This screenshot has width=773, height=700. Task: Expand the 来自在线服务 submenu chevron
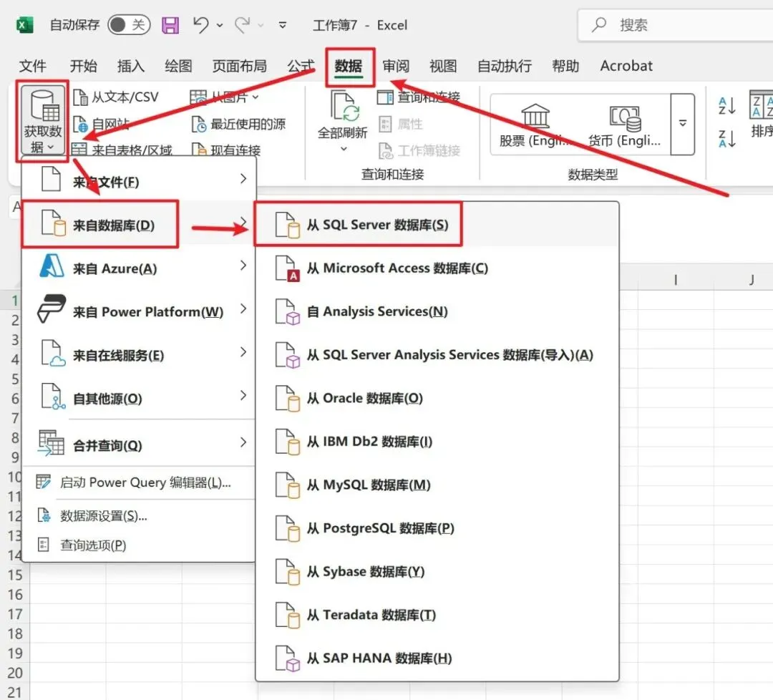(x=243, y=352)
